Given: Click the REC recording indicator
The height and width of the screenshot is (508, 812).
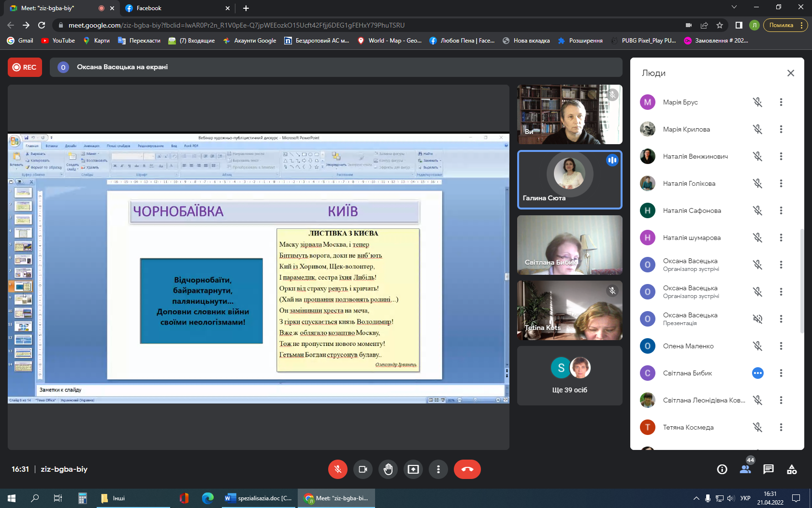Looking at the screenshot, I should point(25,67).
